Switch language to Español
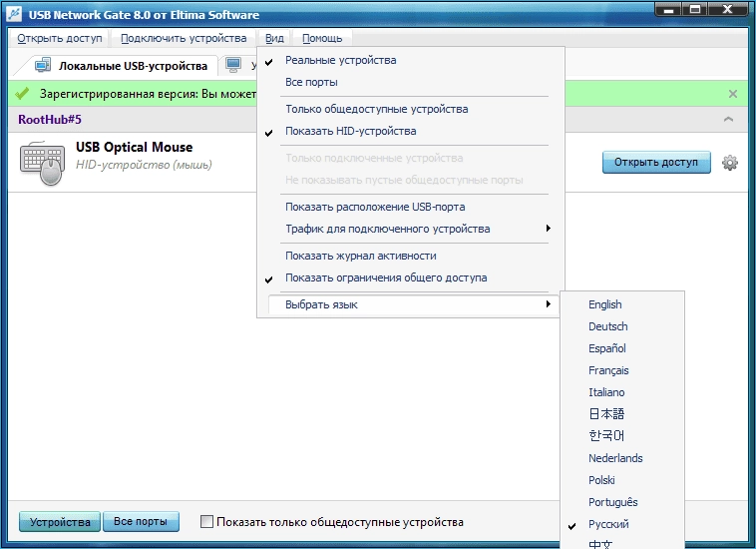 (622, 348)
